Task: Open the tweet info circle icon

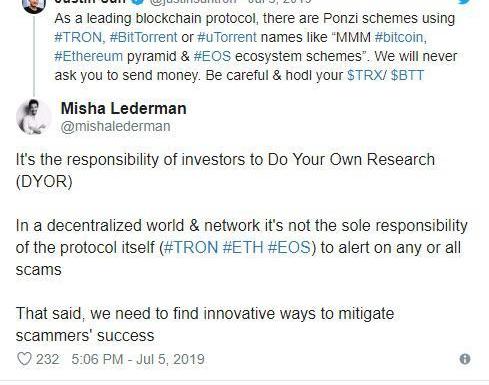Action: tap(465, 359)
